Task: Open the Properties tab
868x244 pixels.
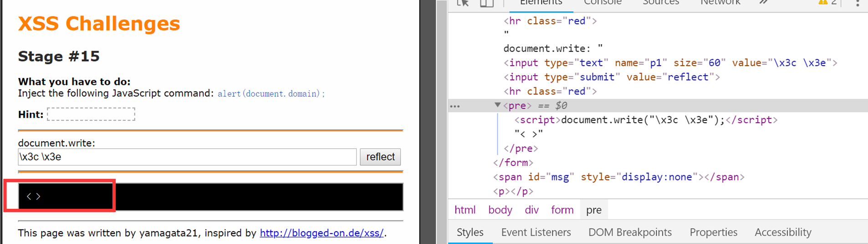Action: (713, 232)
